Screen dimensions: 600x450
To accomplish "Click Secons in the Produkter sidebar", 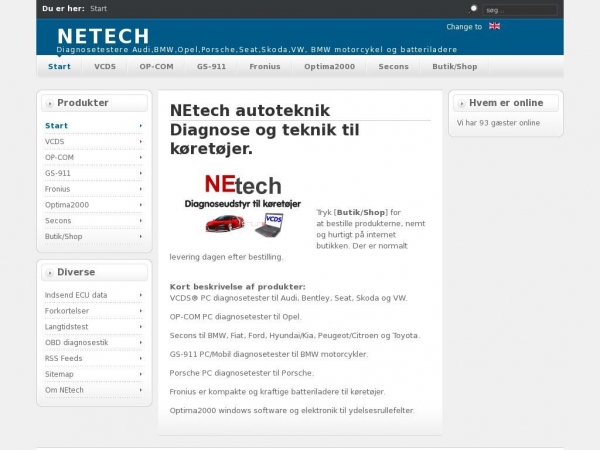I will click(58, 220).
